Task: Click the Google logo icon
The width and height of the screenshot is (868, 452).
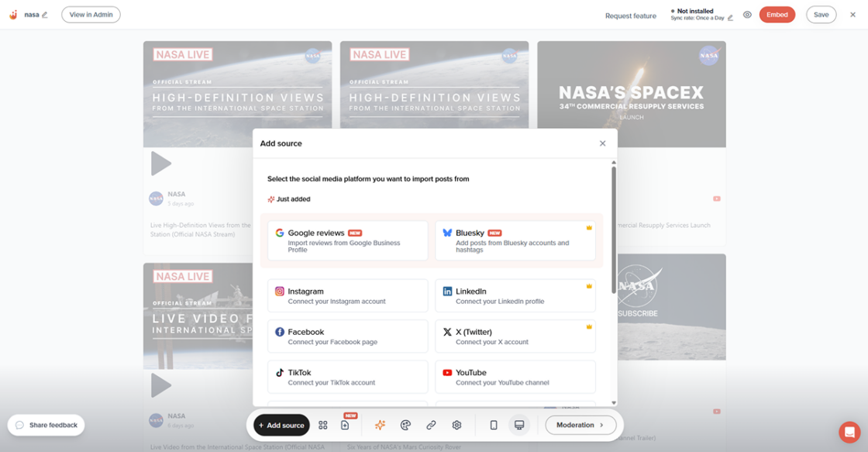Action: [280, 233]
